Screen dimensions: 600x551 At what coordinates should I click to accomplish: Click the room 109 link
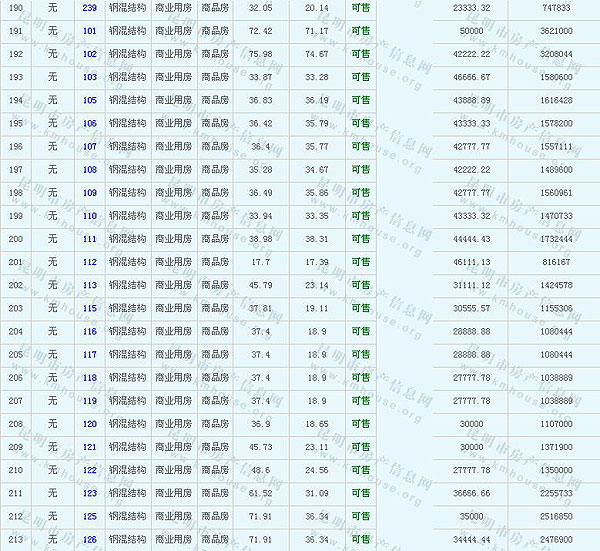click(x=90, y=193)
